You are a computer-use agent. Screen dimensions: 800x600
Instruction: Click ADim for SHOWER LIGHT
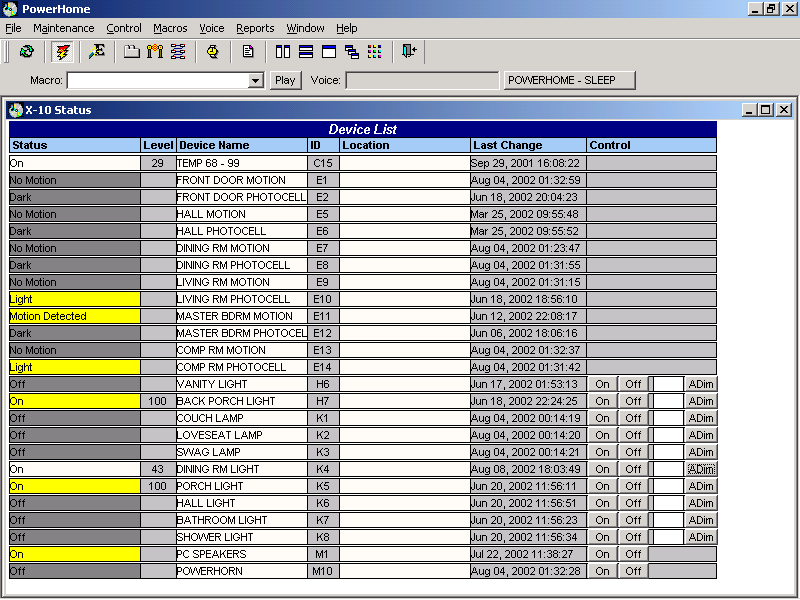click(x=701, y=537)
